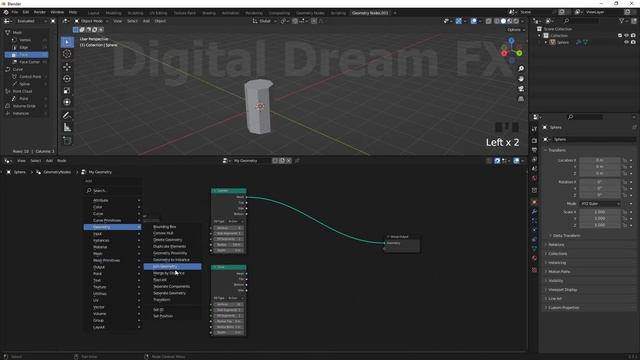Click Add in node editor header
This screenshot has width=640, height=360.
[49, 161]
